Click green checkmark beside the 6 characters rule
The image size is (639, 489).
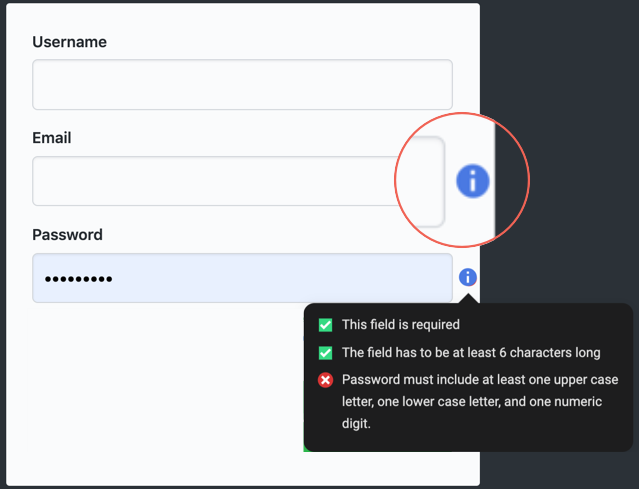click(325, 353)
